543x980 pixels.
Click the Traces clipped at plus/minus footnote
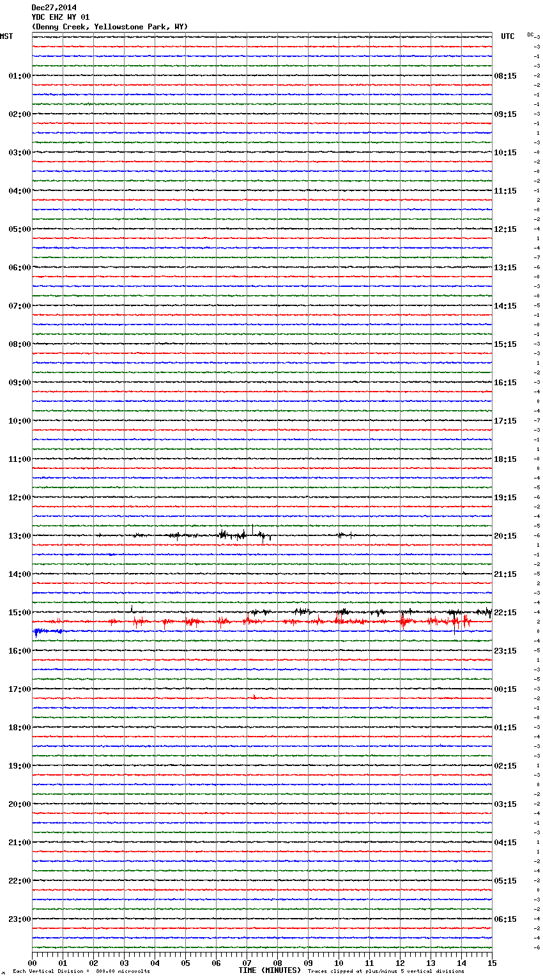[x=386, y=972]
